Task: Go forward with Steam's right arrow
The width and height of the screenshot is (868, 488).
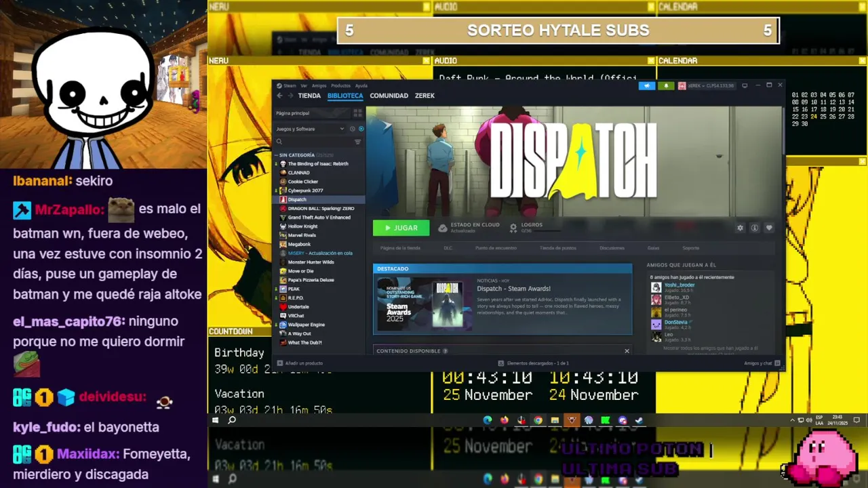Action: pyautogui.click(x=290, y=96)
